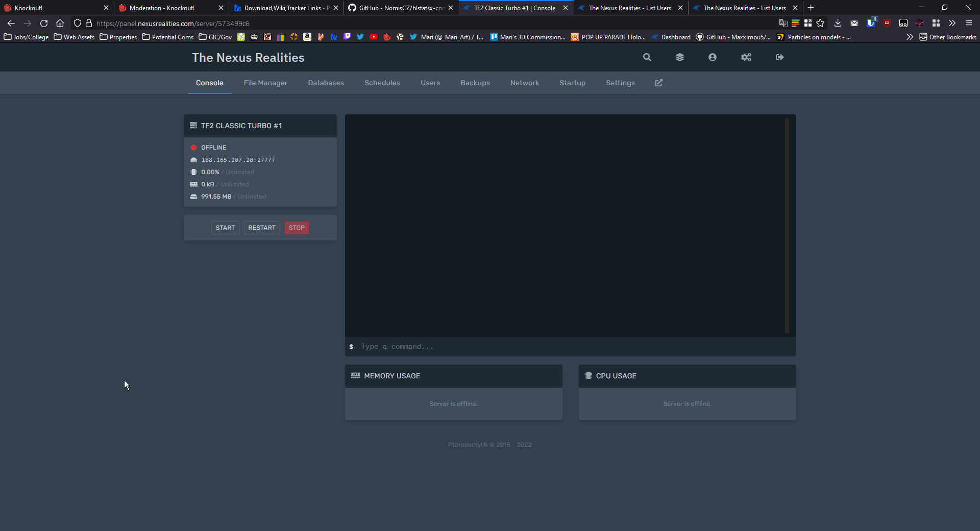Image resolution: width=980 pixels, height=531 pixels.
Task: Bookmark this page with the star
Action: click(820, 23)
